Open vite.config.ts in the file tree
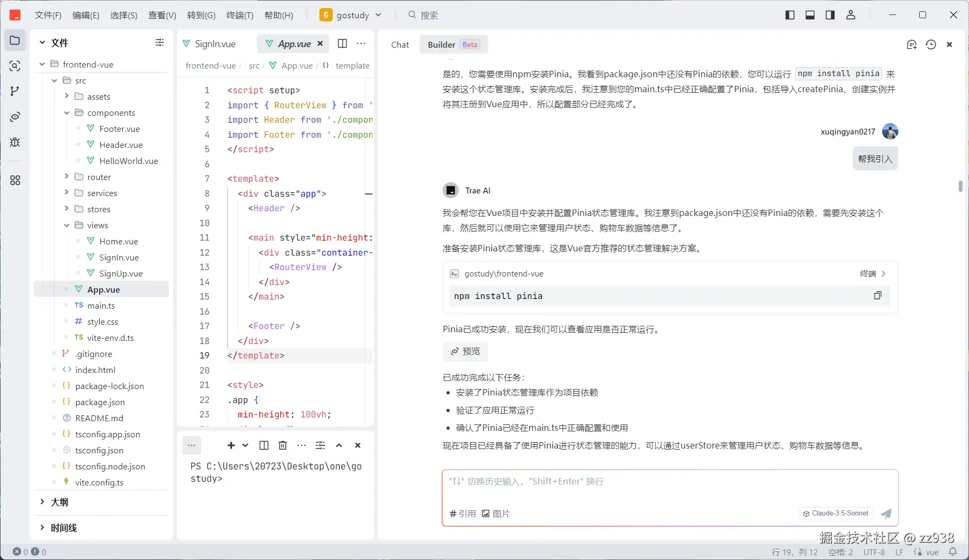The width and height of the screenshot is (969, 560). (99, 482)
